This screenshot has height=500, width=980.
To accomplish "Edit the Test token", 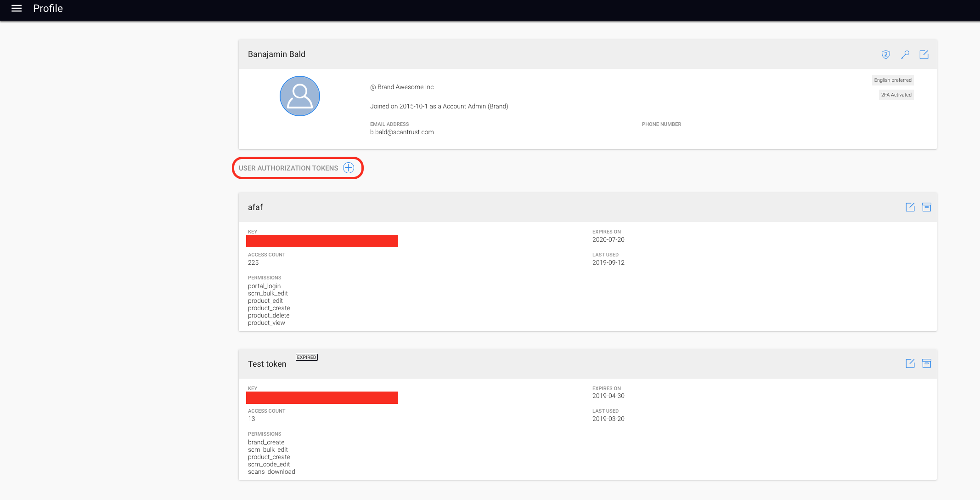I will (x=910, y=364).
